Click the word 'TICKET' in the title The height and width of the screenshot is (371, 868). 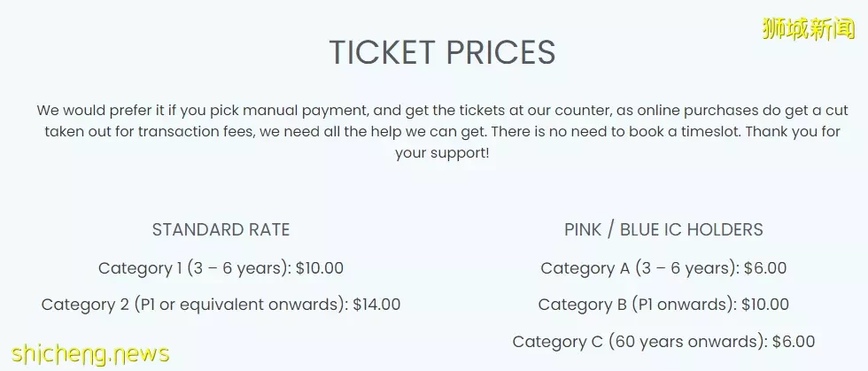(382, 52)
